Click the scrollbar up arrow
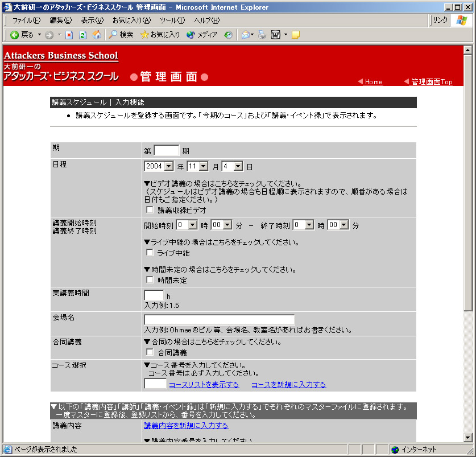The width and height of the screenshot is (476, 457). tap(468, 50)
